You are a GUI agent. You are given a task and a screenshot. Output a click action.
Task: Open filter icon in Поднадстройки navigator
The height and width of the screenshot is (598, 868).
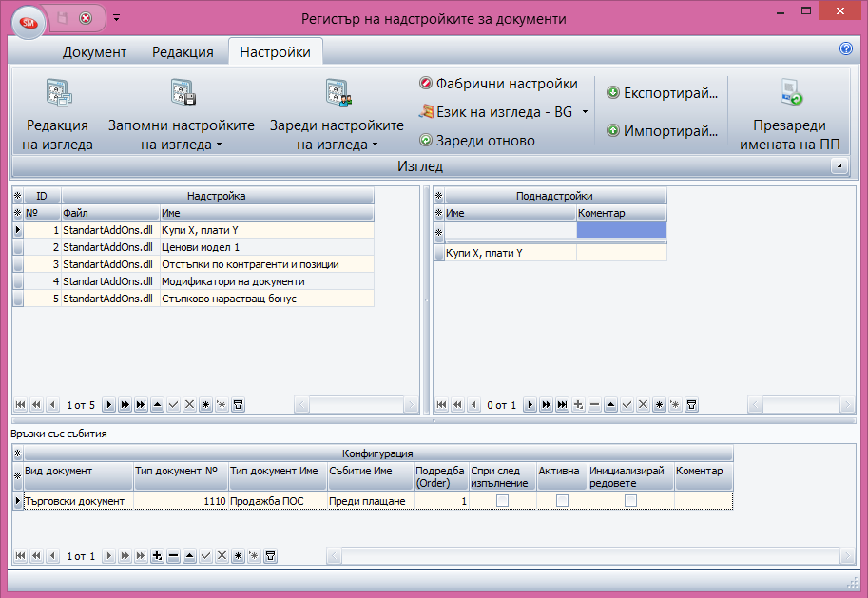click(x=691, y=405)
